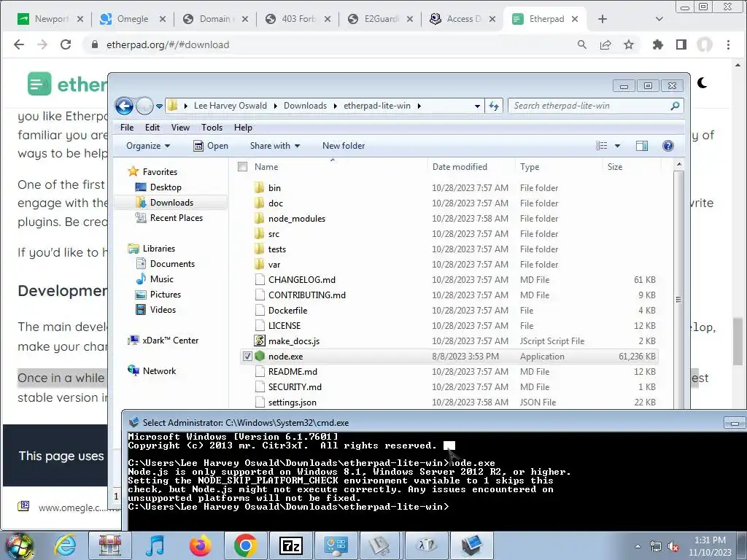
Task: Click the search magnifier in Explorer
Action: point(675,106)
